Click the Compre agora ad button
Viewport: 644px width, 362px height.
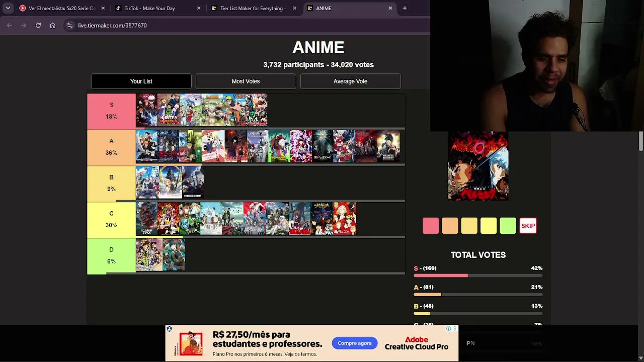click(x=355, y=343)
